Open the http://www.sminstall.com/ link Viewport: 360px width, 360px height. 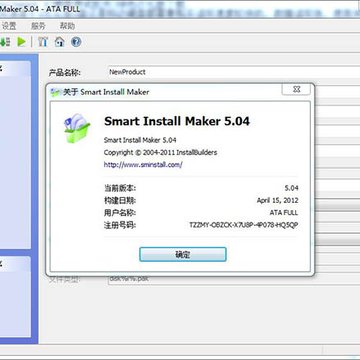[143, 165]
